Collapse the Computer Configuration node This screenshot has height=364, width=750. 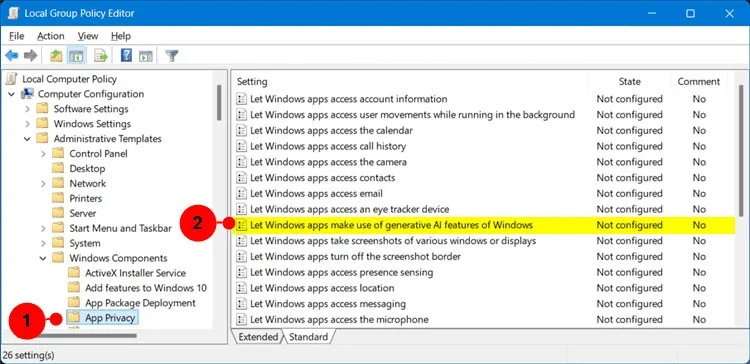[11, 94]
